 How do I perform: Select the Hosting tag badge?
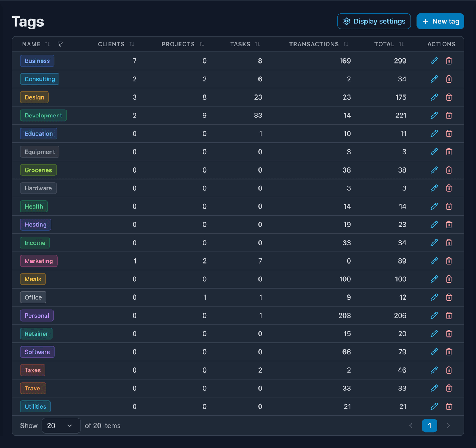tap(36, 225)
